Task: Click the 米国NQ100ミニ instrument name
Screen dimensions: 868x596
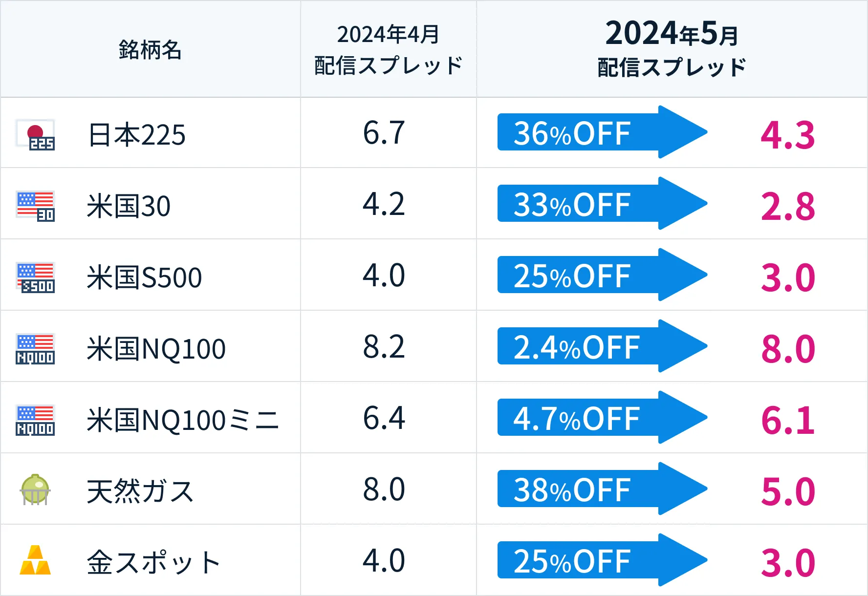Action: click(x=183, y=420)
